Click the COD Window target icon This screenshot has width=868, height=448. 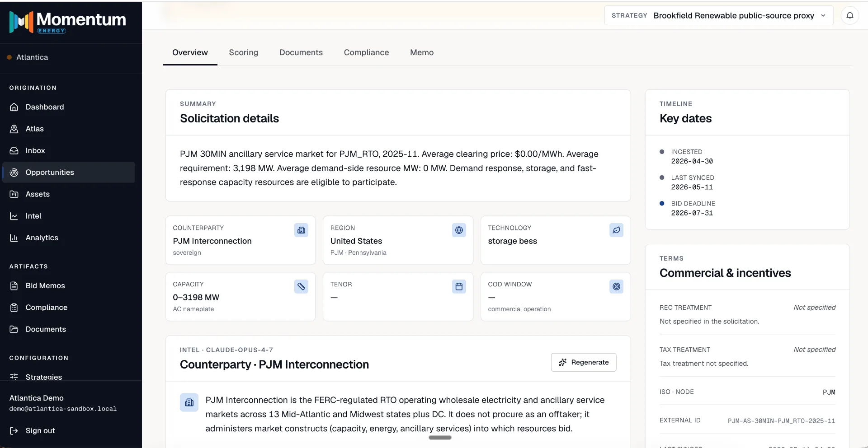[616, 286]
